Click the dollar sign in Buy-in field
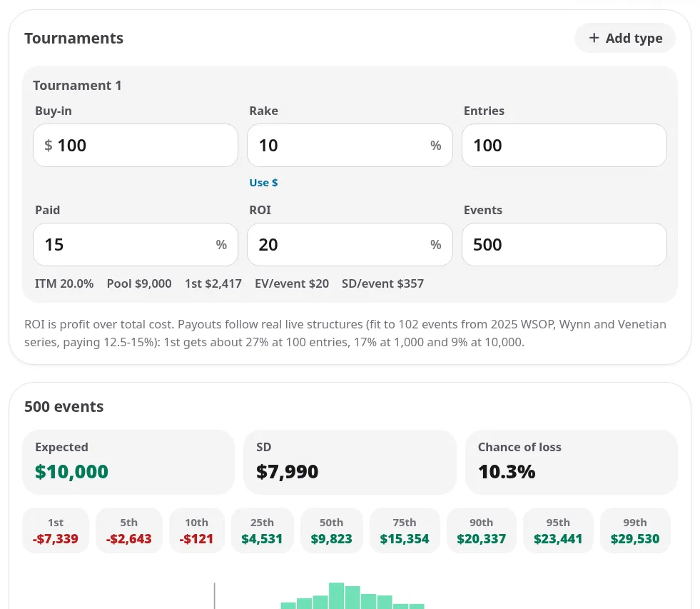The width and height of the screenshot is (700, 609). point(49,145)
